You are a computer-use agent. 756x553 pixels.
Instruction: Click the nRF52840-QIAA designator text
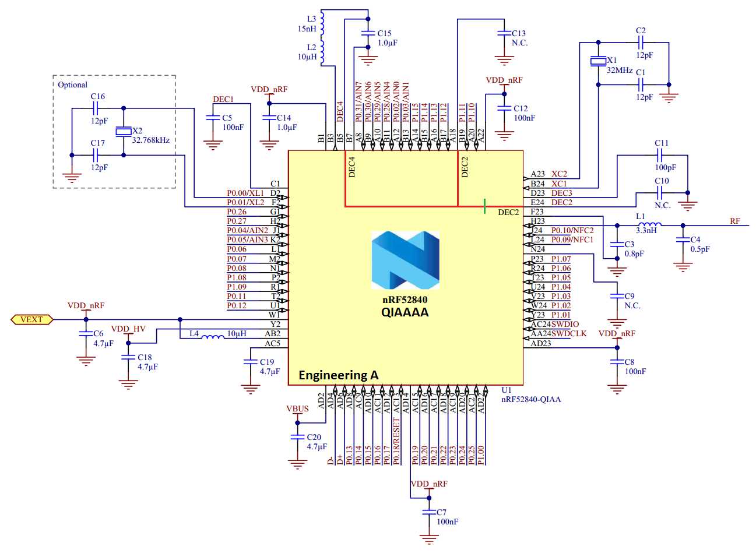[x=531, y=400]
